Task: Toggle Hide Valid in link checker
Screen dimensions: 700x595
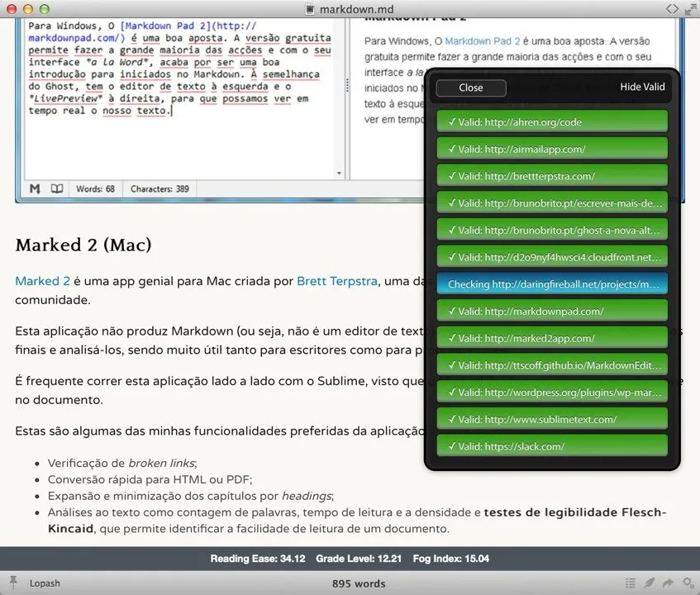Action: pos(642,87)
